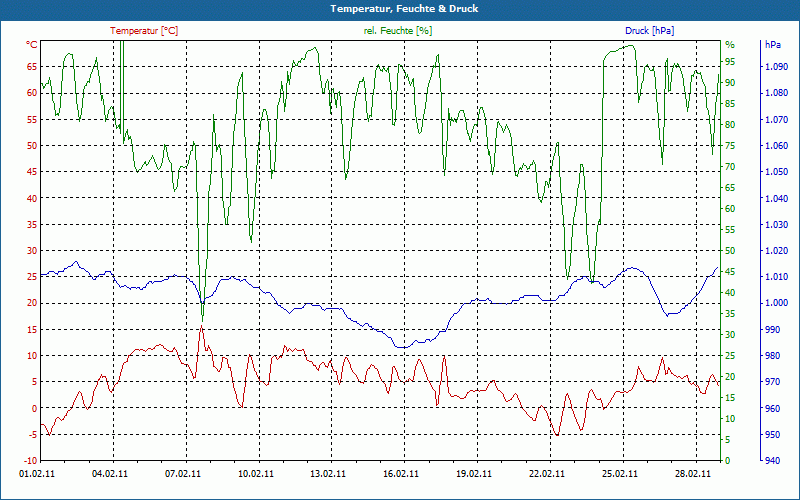800x500 pixels.
Task: Click the date label '19.02.11'
Action: 474,474
